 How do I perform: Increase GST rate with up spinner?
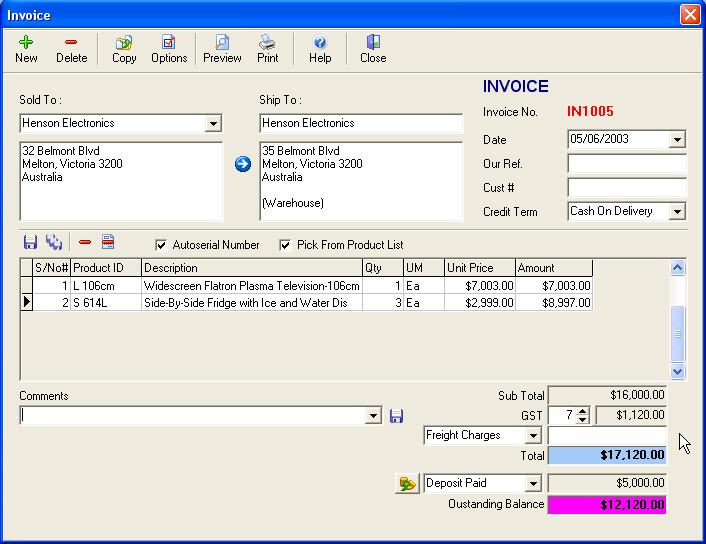pos(583,411)
